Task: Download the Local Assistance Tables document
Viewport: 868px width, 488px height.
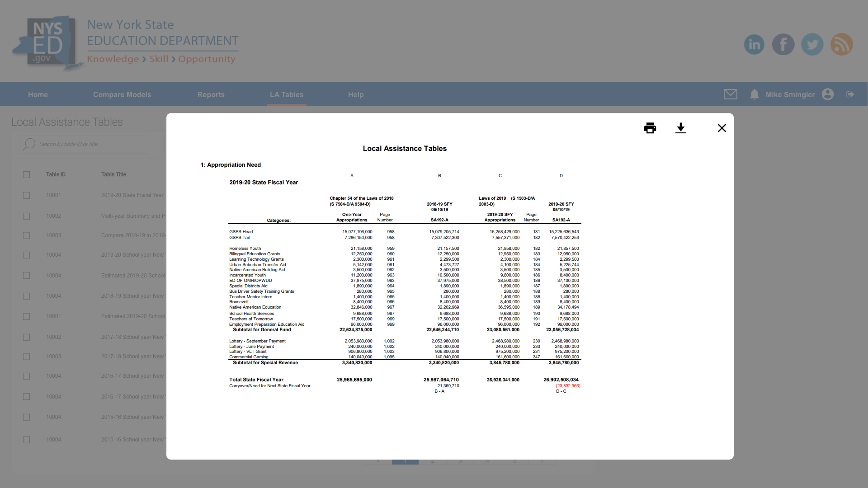Action: 680,128
